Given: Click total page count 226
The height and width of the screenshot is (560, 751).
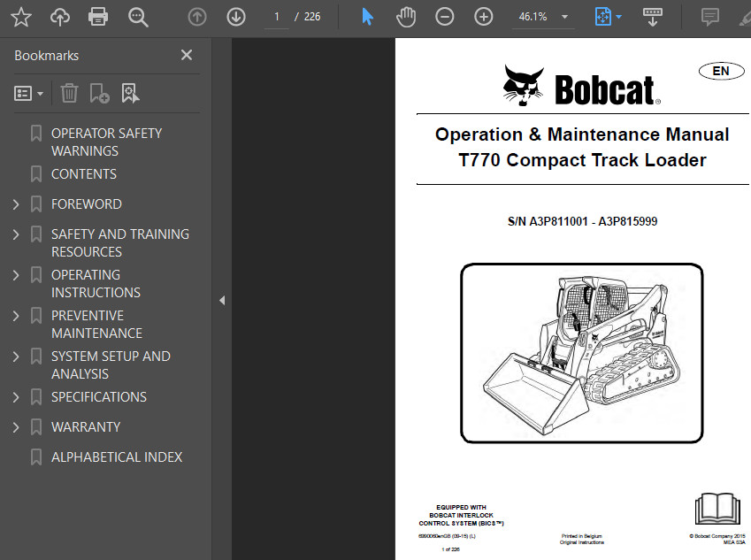Looking at the screenshot, I should pos(312,17).
